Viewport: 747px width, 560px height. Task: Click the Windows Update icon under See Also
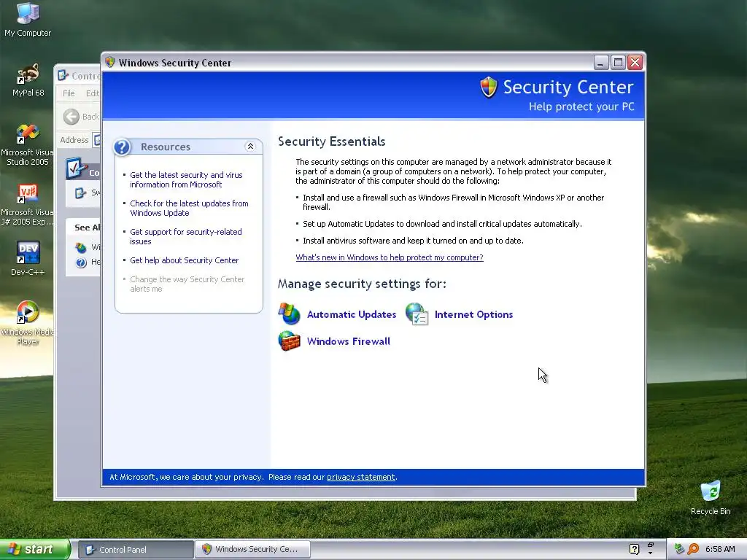click(81, 248)
